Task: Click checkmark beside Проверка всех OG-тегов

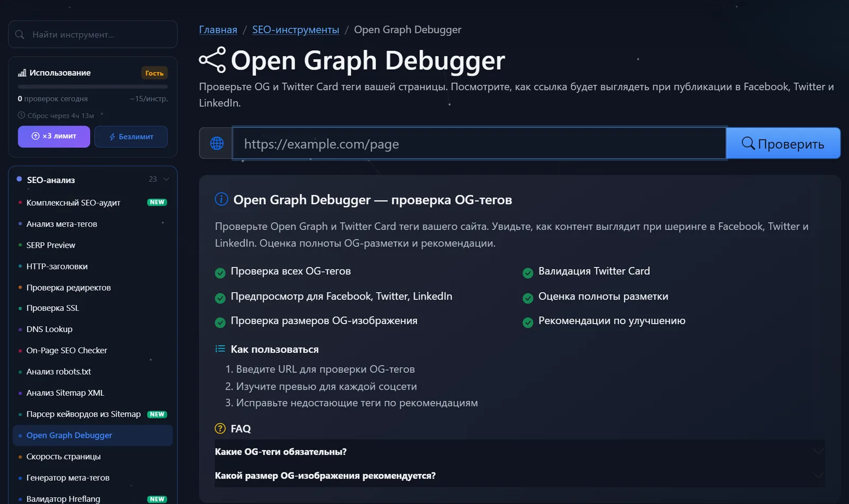Action: tap(220, 273)
